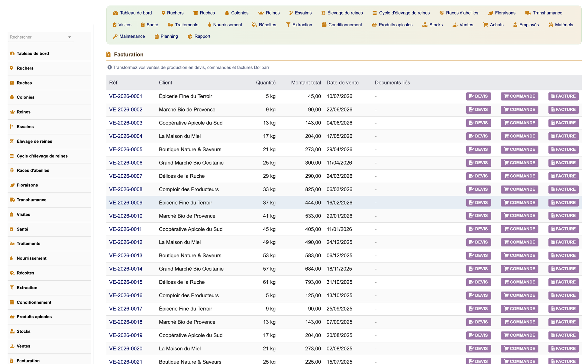588x364 pixels.
Task: Go to Cycle d'élevage de reines top menu
Action: pos(401,13)
